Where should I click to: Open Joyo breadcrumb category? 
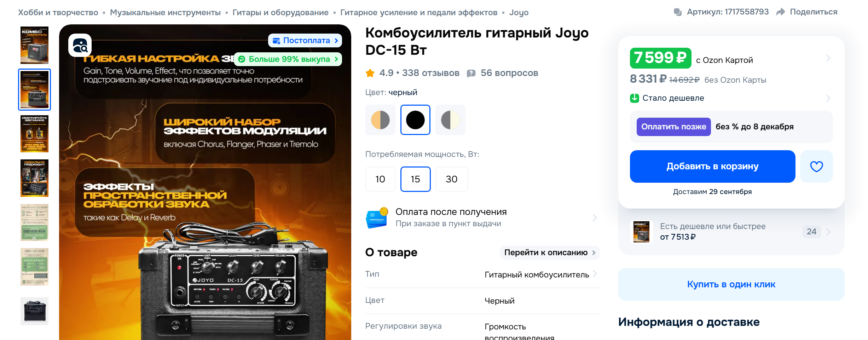519,12
